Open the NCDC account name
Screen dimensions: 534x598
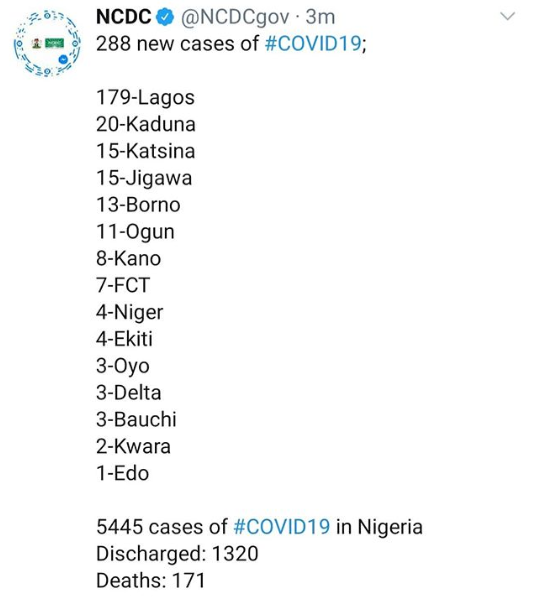click(x=124, y=17)
